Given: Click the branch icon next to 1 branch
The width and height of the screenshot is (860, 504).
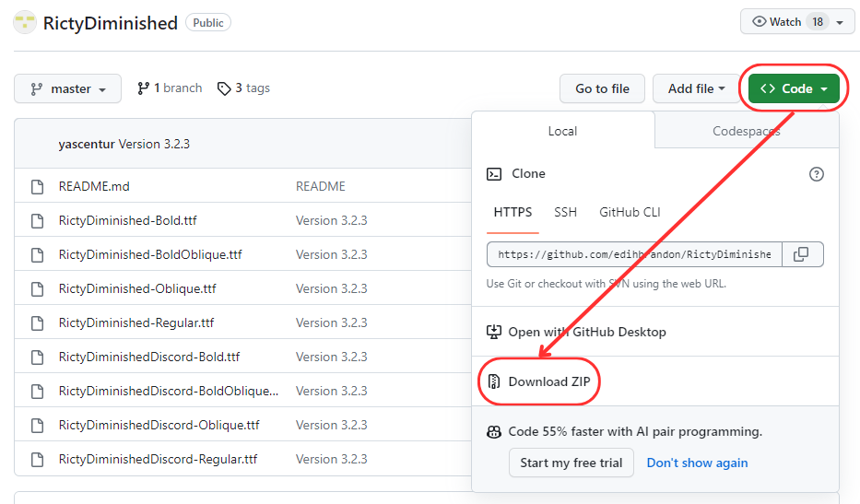Looking at the screenshot, I should click(143, 88).
